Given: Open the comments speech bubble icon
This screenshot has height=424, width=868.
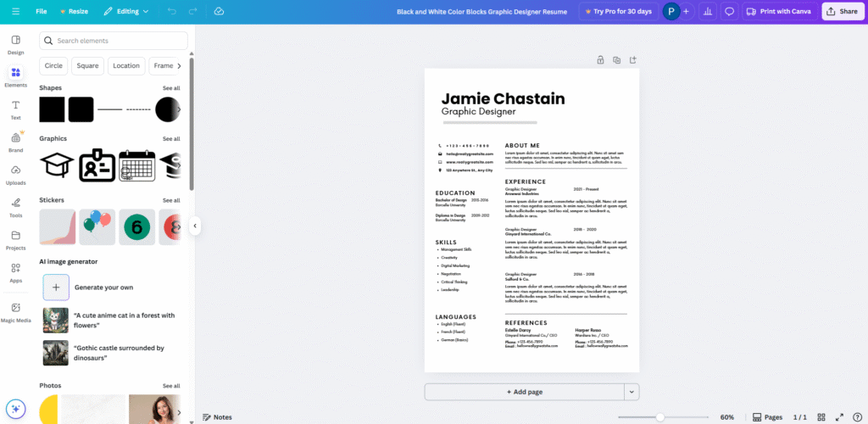Looking at the screenshot, I should (729, 12).
